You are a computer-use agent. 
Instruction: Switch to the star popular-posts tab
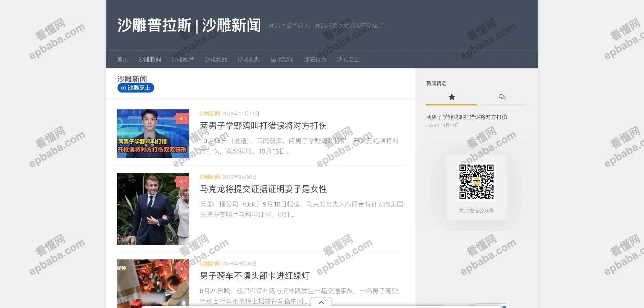[x=452, y=97]
